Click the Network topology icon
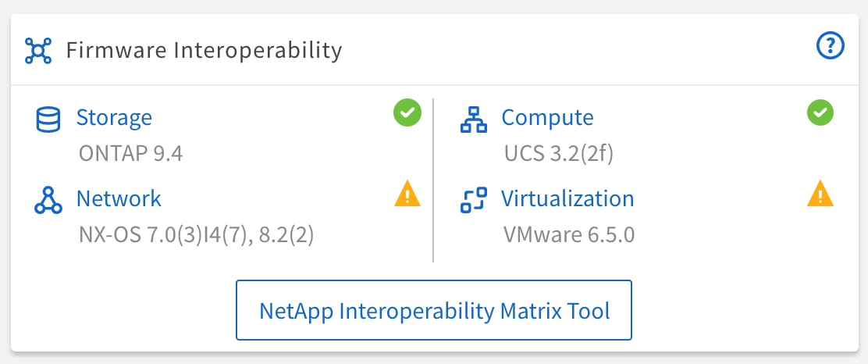The height and width of the screenshot is (364, 868). (x=48, y=200)
